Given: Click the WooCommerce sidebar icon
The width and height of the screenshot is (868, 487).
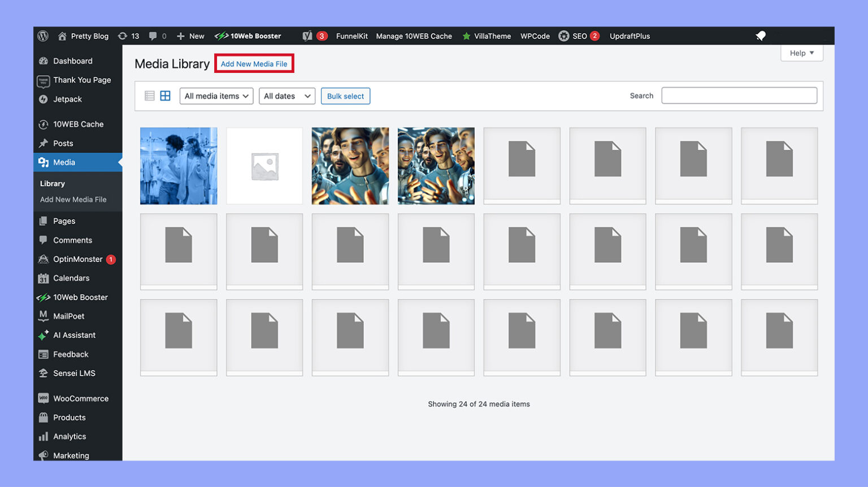Looking at the screenshot, I should 44,398.
